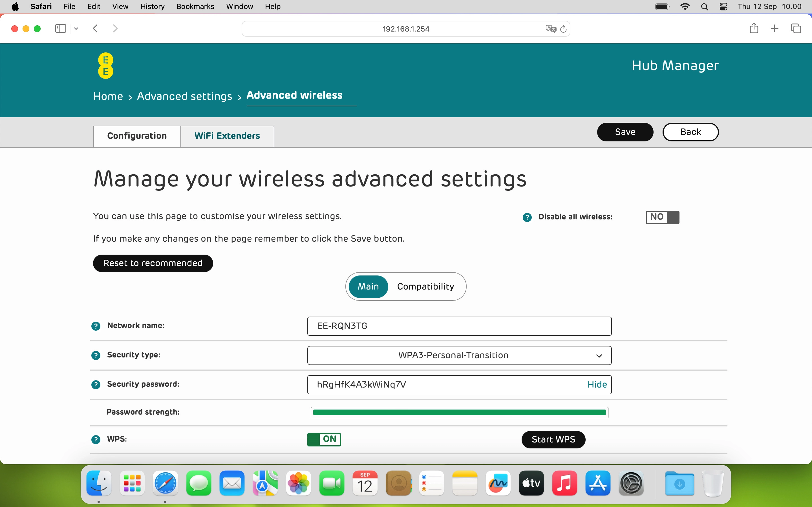Open the Network name help tooltip
The height and width of the screenshot is (507, 812).
(96, 326)
